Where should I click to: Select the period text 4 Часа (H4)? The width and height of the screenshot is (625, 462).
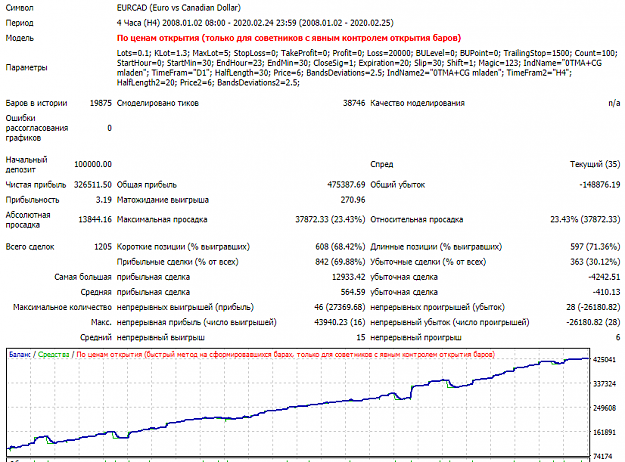pyautogui.click(x=138, y=23)
